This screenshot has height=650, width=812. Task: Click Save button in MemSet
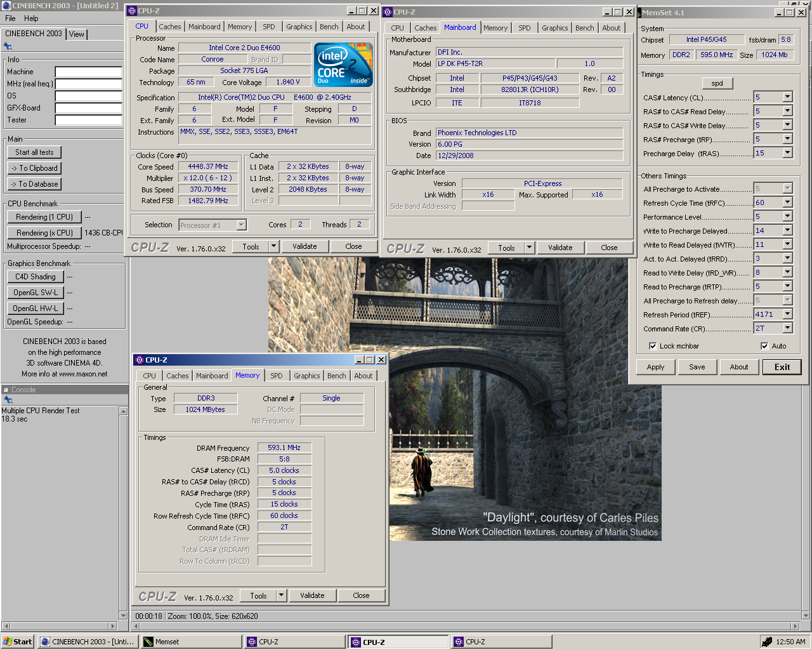pos(697,367)
